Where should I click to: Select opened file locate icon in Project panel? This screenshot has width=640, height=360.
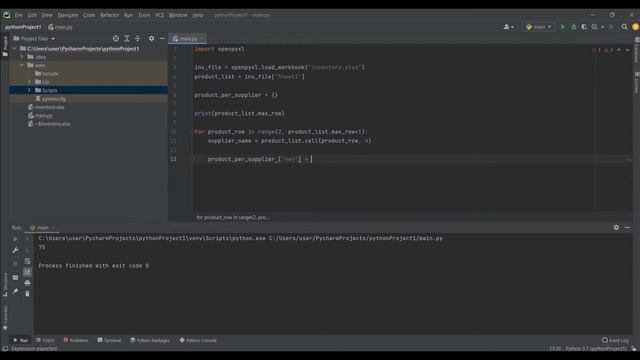click(x=116, y=38)
